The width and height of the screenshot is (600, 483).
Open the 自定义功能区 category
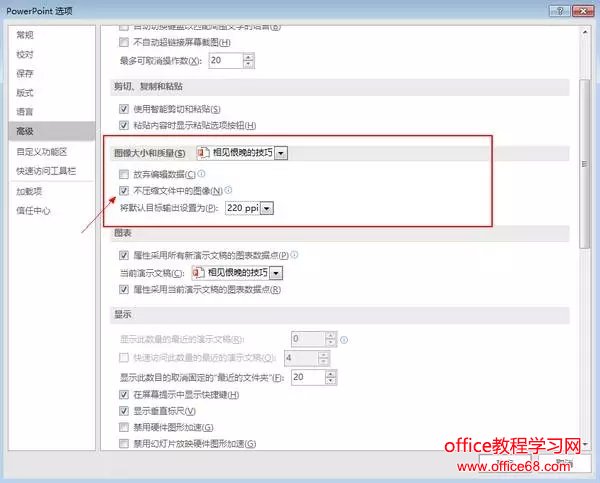pos(42,152)
